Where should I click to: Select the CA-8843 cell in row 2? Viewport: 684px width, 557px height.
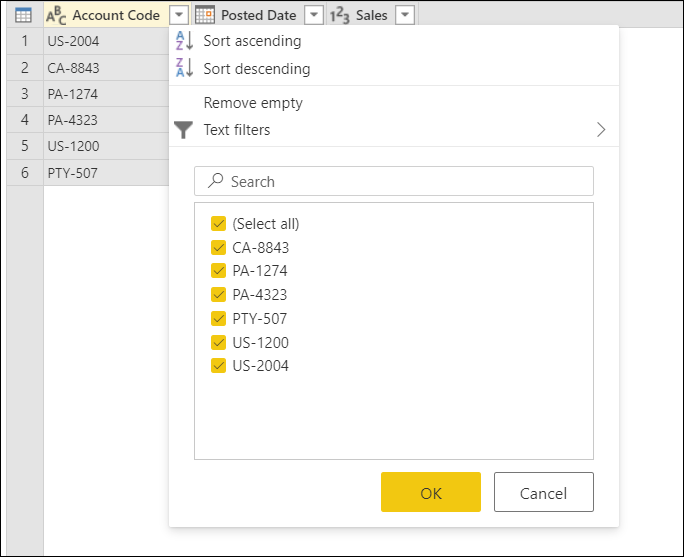click(x=106, y=68)
